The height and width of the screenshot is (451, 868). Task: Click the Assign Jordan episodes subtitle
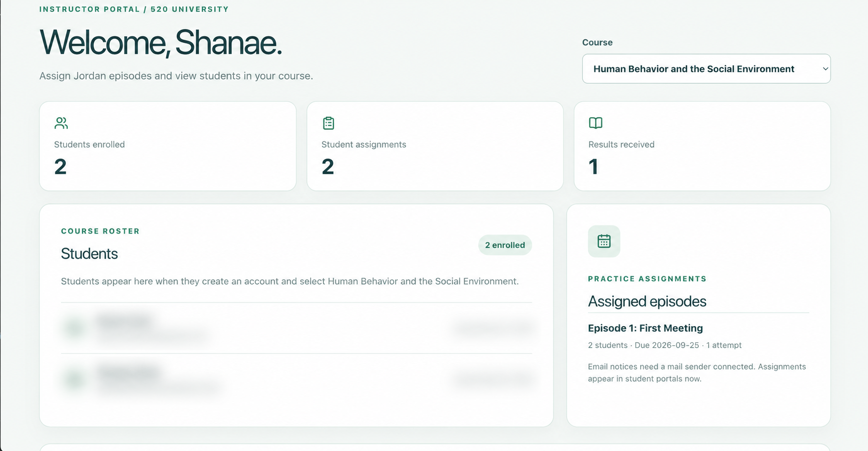coord(176,76)
